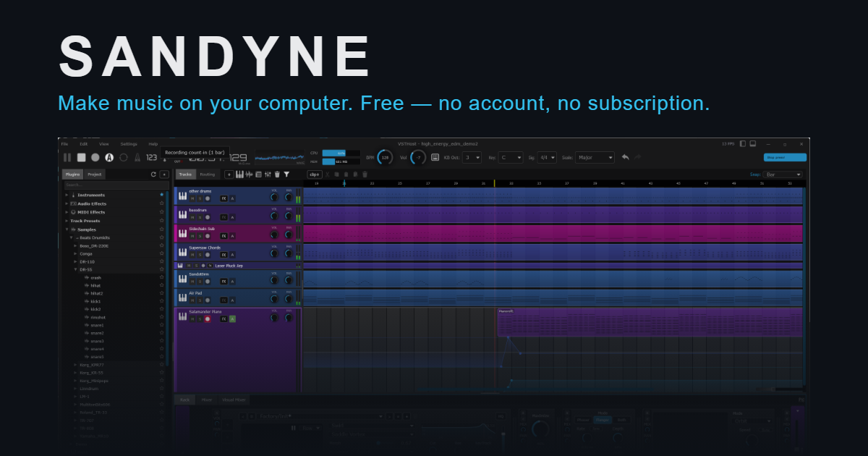
Task: Open the Snap dropdown showing Bar
Action: pyautogui.click(x=783, y=174)
